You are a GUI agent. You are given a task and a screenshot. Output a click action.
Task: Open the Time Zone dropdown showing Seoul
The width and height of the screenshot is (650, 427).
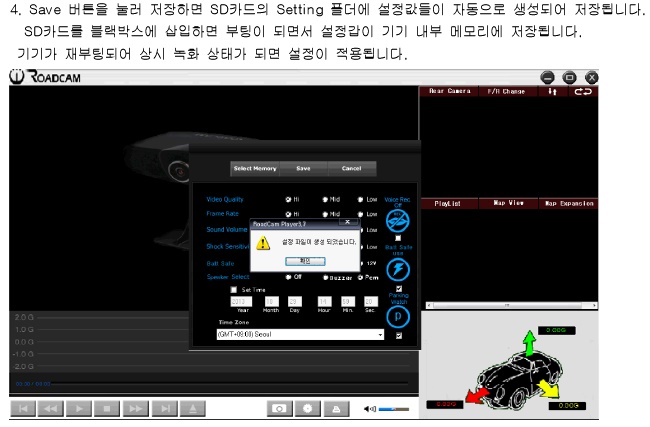pyautogui.click(x=300, y=334)
